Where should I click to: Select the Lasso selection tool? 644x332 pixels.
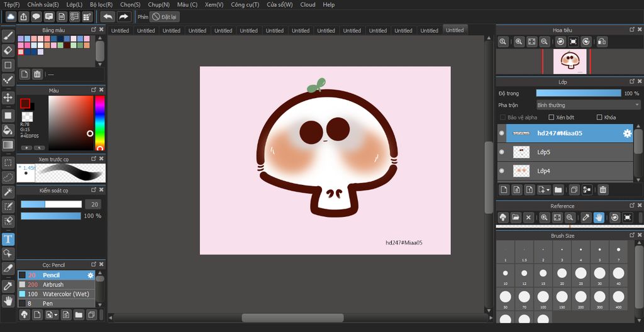8,177
